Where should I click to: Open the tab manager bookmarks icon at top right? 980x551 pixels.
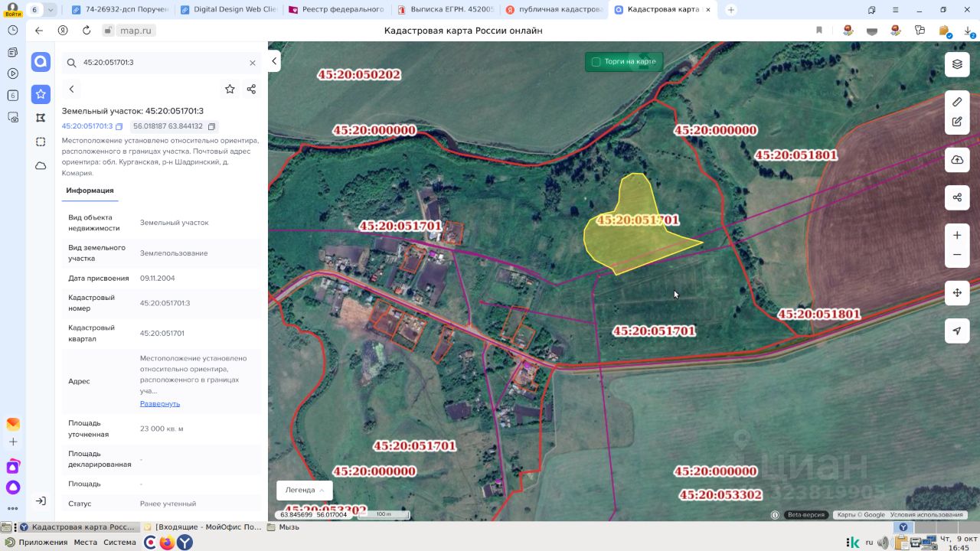pos(872,10)
